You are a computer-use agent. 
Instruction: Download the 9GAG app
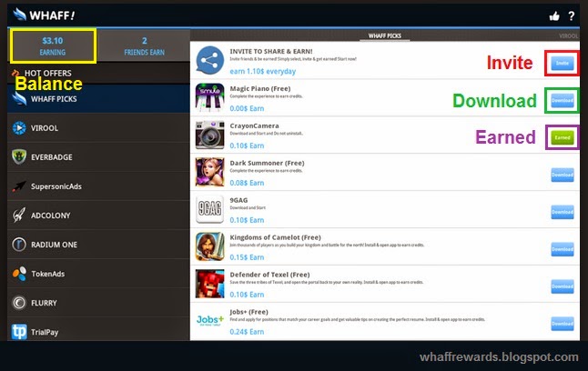pos(563,212)
